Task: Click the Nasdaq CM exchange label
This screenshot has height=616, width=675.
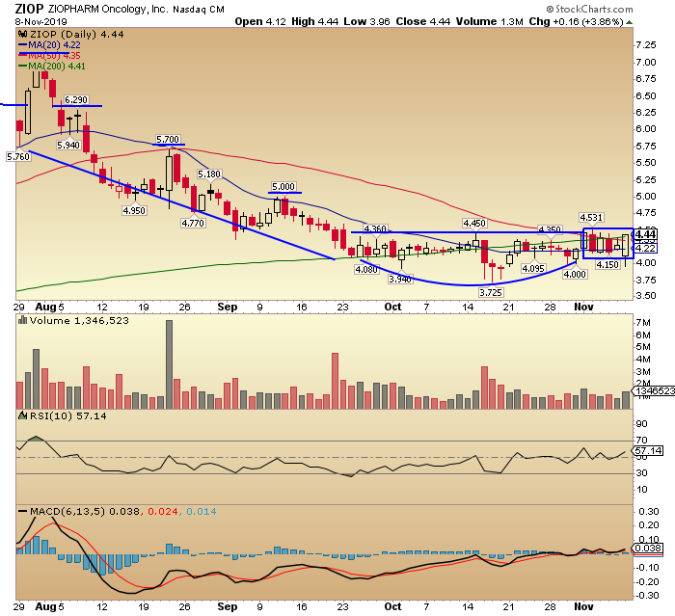Action: point(199,9)
